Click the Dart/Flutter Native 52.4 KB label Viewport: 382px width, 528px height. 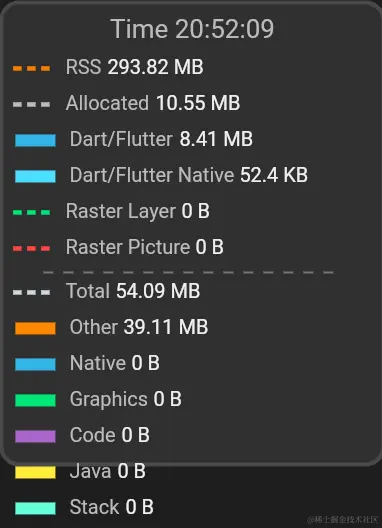[x=189, y=175]
